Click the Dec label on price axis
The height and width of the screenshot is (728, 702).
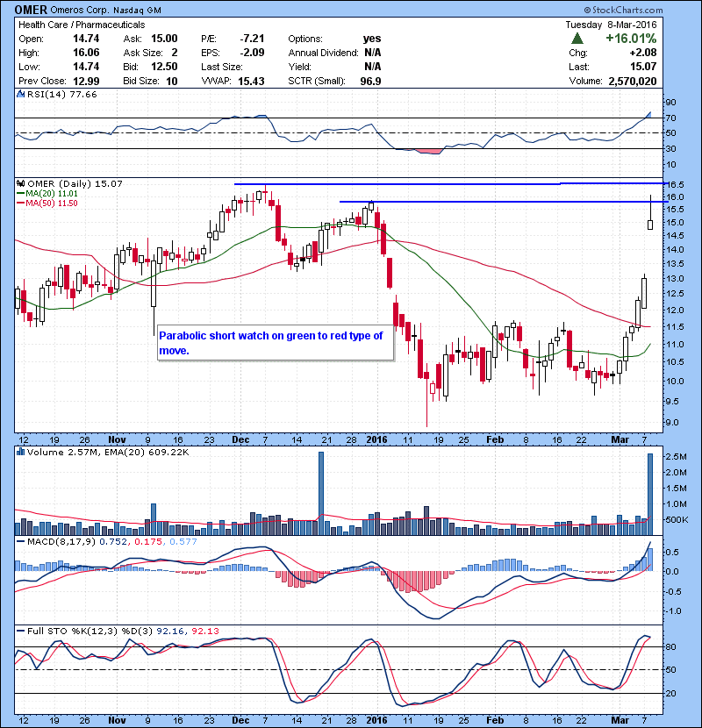[x=240, y=439]
